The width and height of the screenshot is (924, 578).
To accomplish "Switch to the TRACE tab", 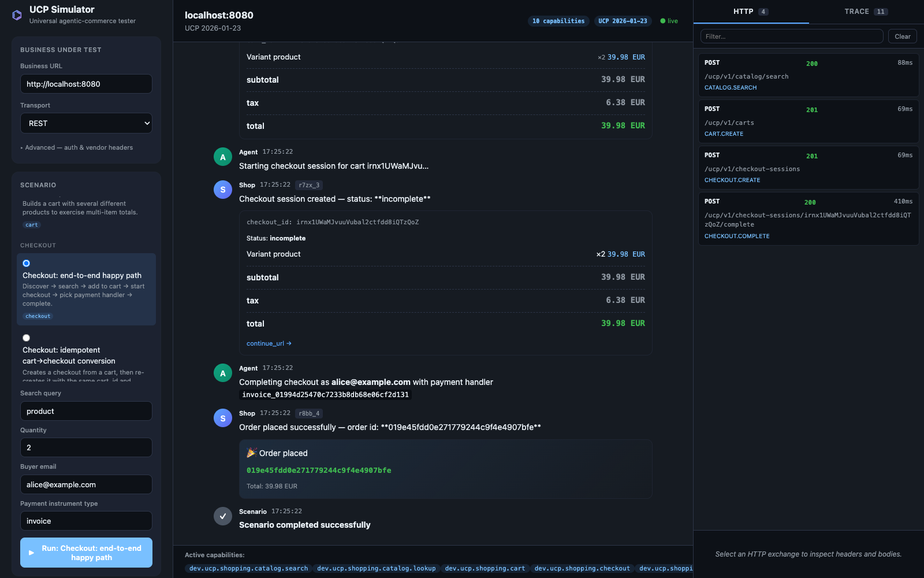I will pyautogui.click(x=866, y=12).
